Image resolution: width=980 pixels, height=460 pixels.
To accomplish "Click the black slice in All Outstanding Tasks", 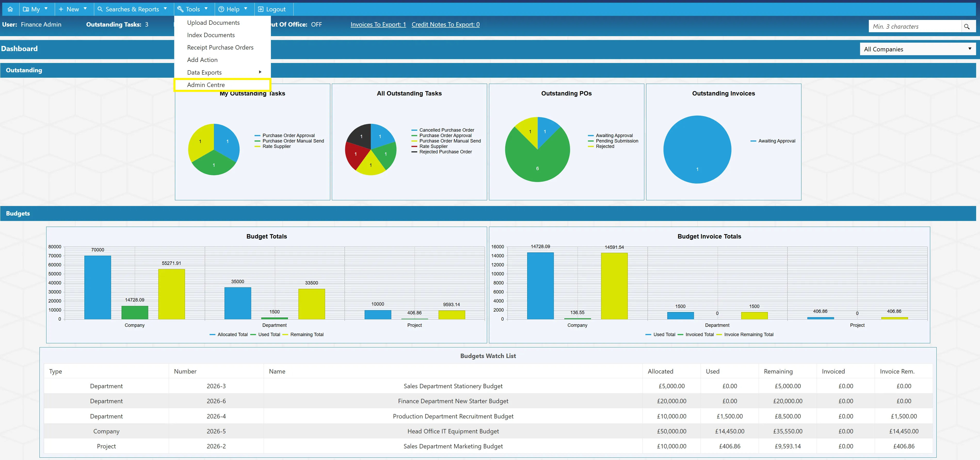I will [x=360, y=136].
